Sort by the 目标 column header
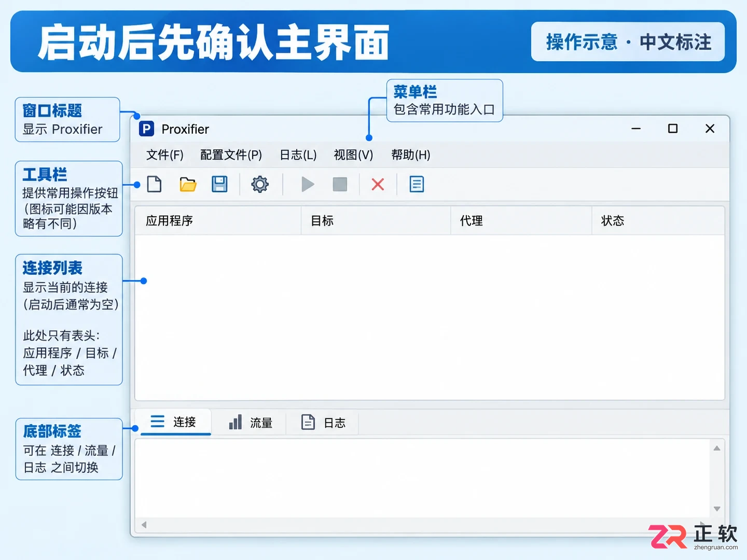Image resolution: width=747 pixels, height=560 pixels. pos(376,221)
